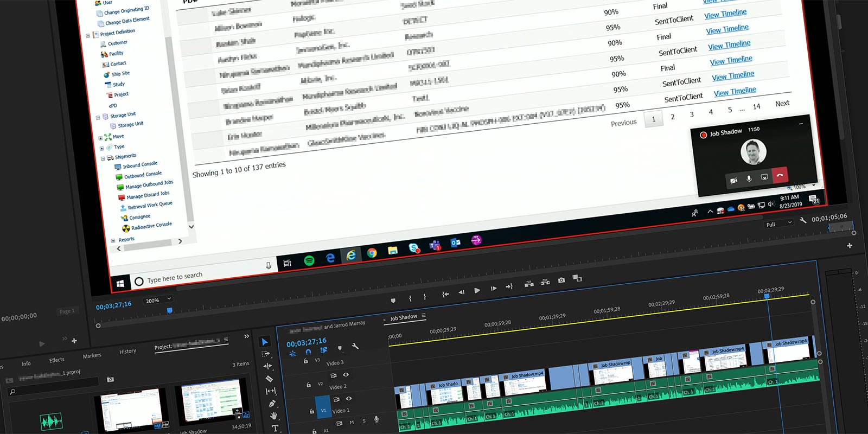
Task: Open the Markers panel tab
Action: coord(92,356)
